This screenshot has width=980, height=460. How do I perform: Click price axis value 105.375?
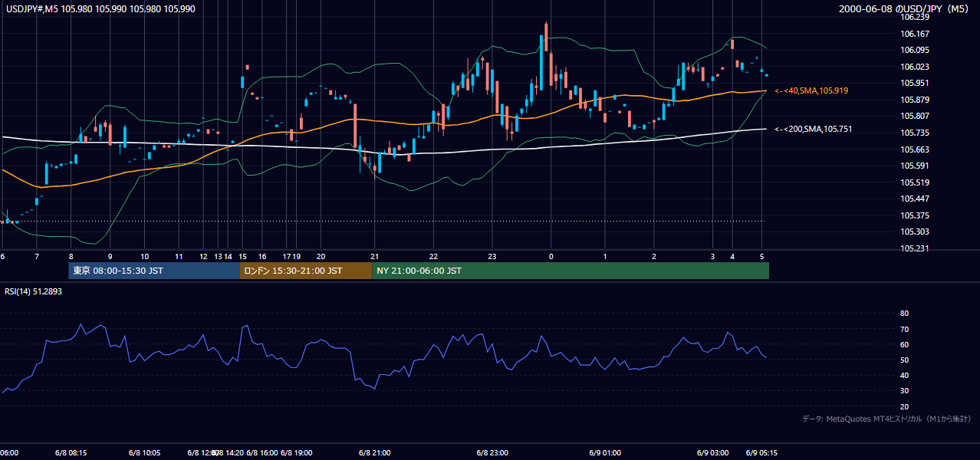(x=915, y=215)
